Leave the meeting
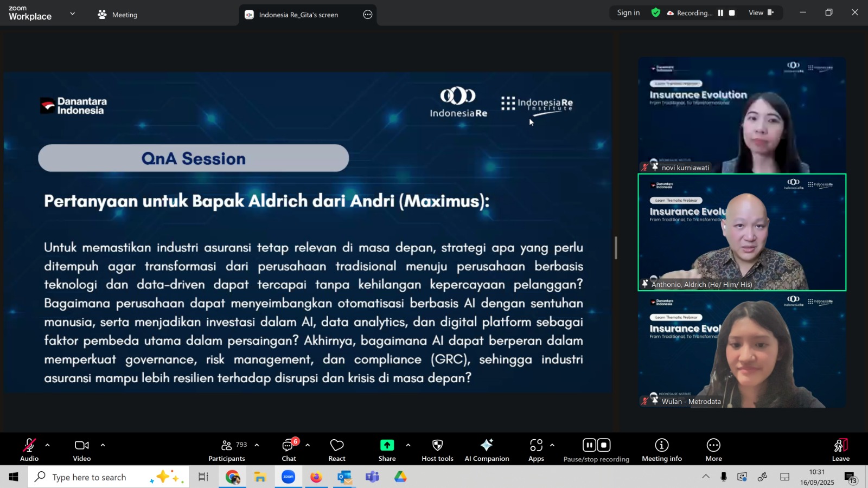868x488 pixels. (840, 450)
